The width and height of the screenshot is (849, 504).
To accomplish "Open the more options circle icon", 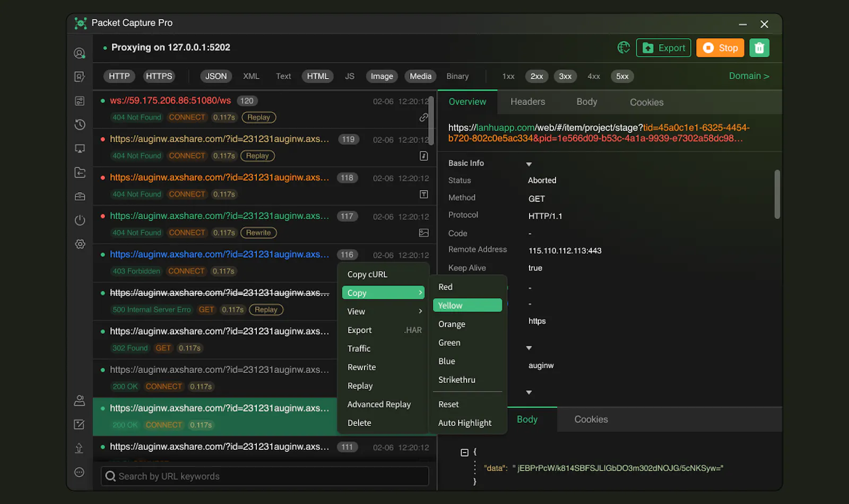I will 80,472.
